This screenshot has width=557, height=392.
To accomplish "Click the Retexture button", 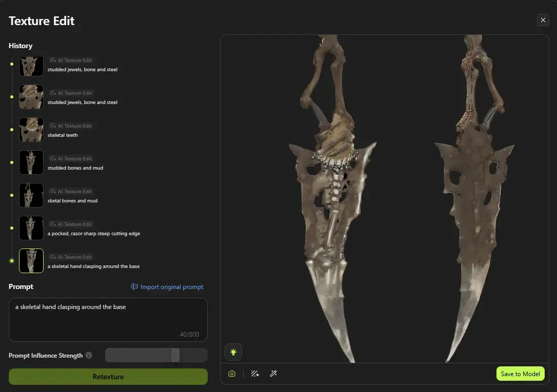I will pos(108,377).
